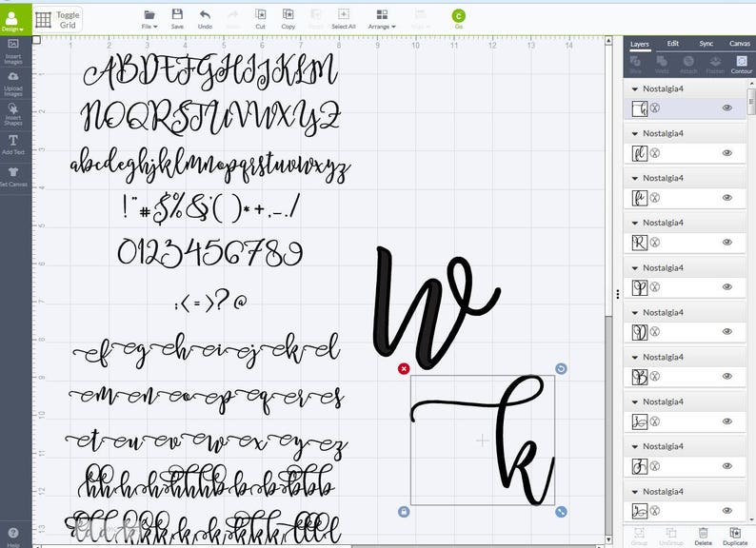
Task: Click the Slice tool icon
Action: pos(635,64)
